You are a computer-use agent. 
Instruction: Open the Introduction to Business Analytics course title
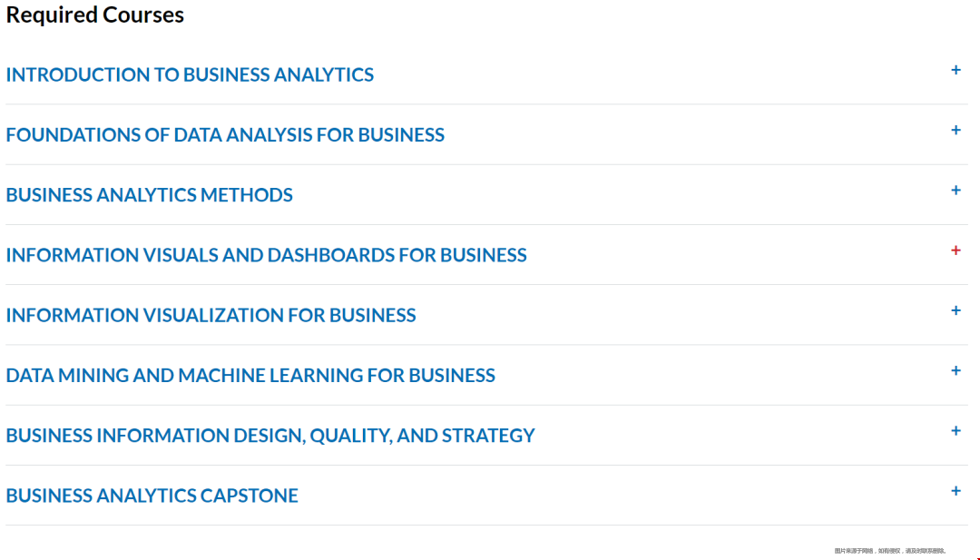(190, 74)
